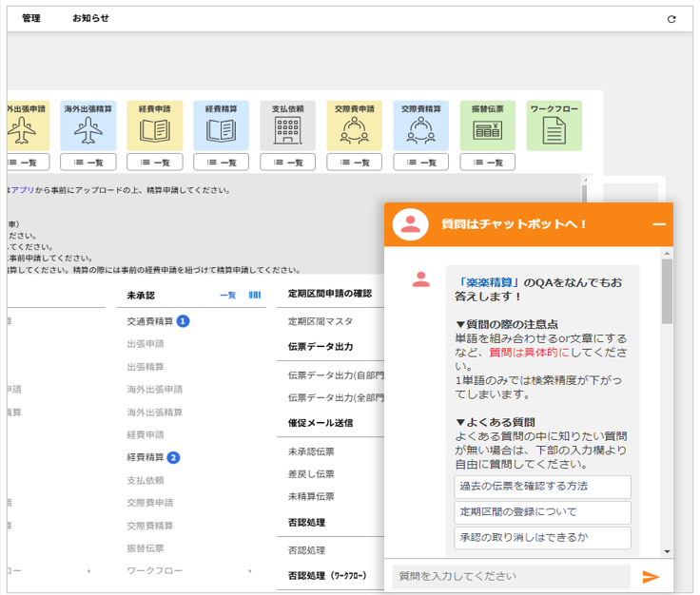Open the 一覧 list button under 振替伝票
The image size is (700, 595).
(x=487, y=163)
